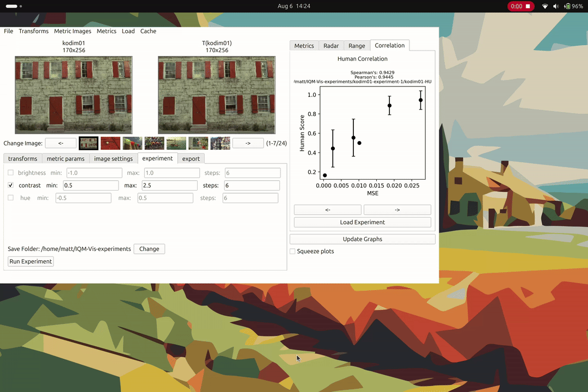Click the hue max input field
The height and width of the screenshot is (392, 588).
click(166, 198)
